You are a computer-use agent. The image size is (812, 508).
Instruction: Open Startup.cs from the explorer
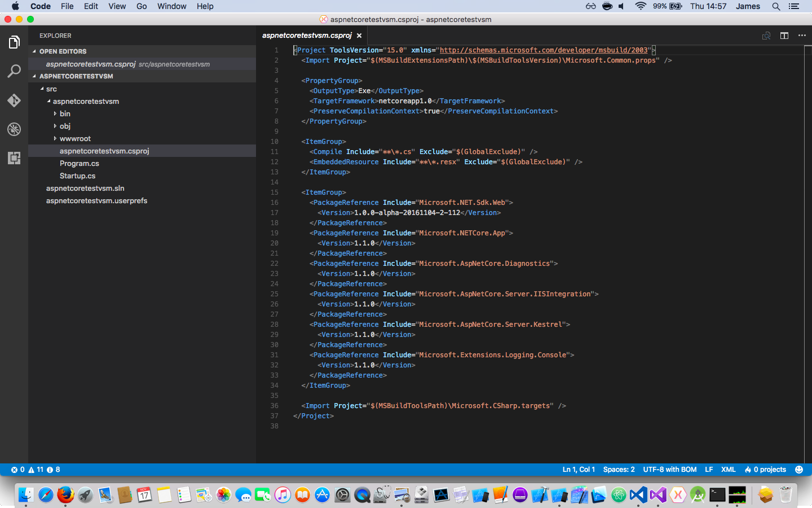click(x=142, y=176)
